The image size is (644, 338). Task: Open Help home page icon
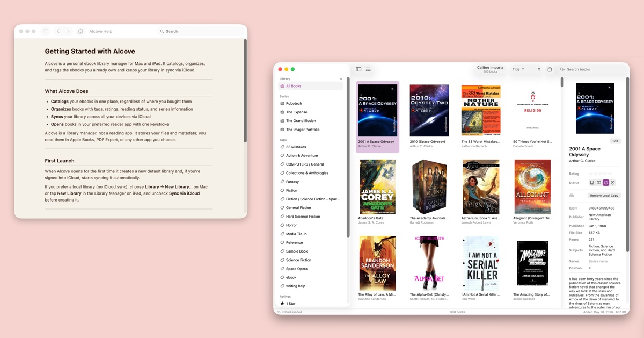80,31
